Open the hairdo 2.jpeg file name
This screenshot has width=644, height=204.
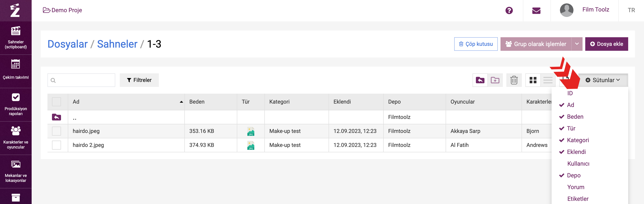(88, 145)
